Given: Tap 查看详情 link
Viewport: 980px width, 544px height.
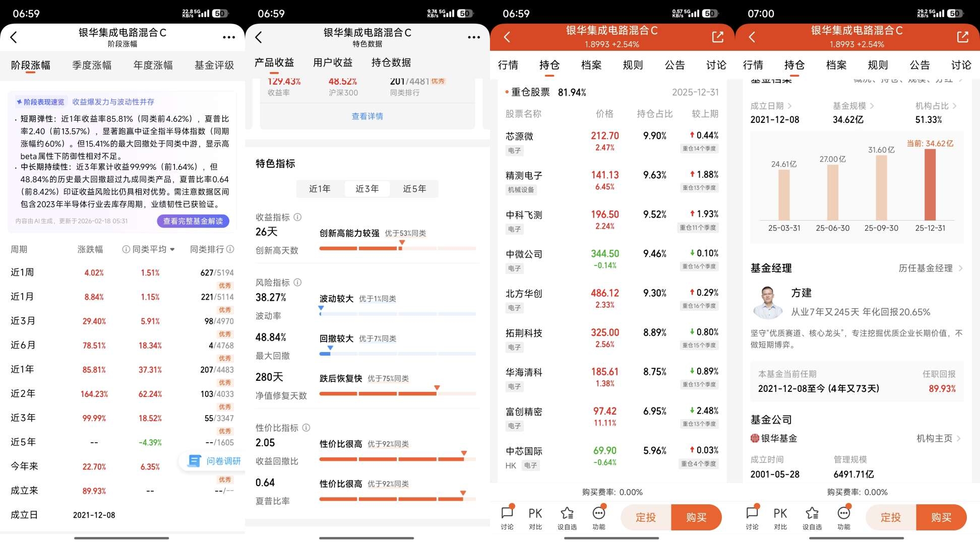Looking at the screenshot, I should tap(367, 116).
